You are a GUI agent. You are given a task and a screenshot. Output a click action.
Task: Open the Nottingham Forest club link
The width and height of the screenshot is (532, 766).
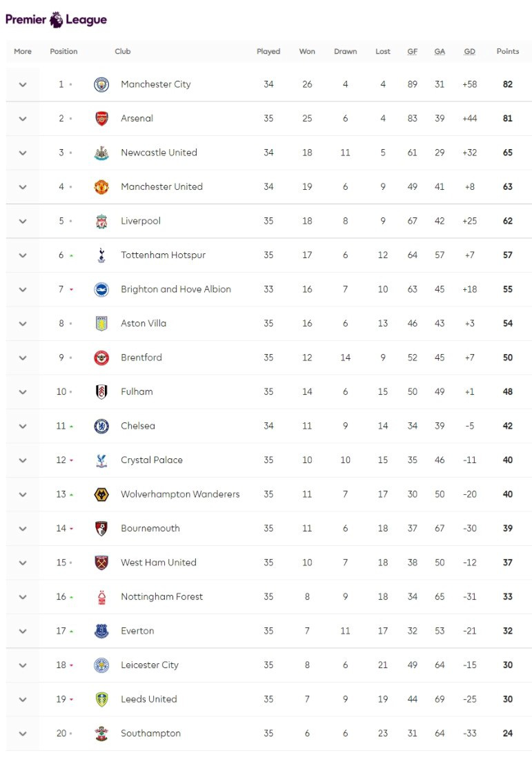161,597
